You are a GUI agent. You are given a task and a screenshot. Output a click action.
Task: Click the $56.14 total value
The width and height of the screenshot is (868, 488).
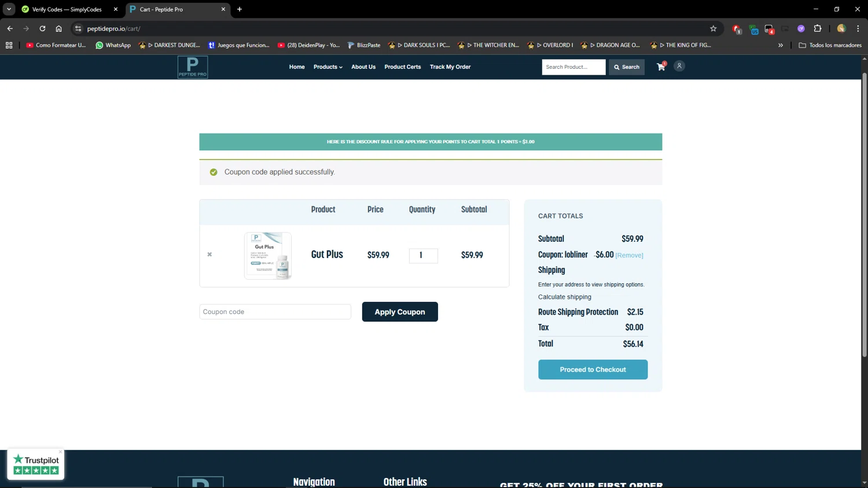tap(633, 344)
